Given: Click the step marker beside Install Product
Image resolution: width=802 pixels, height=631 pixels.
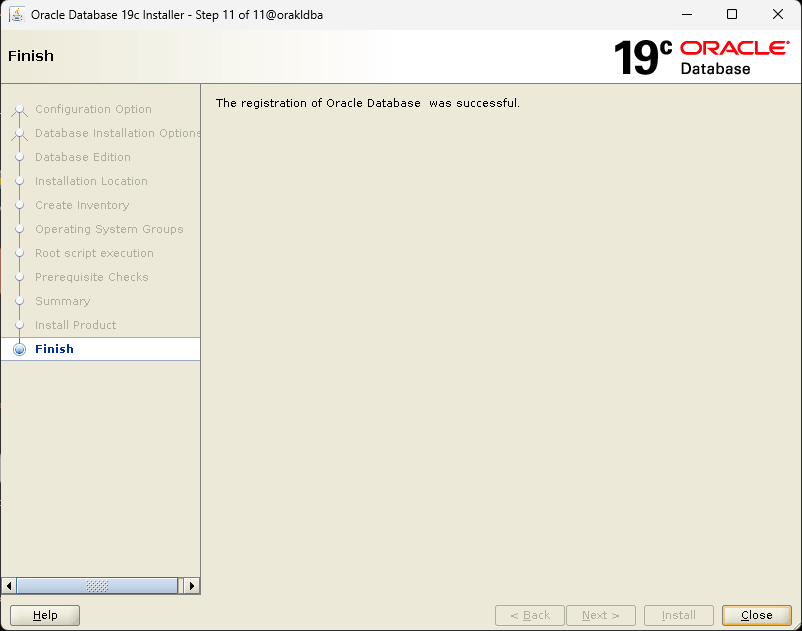Looking at the screenshot, I should 19,325.
